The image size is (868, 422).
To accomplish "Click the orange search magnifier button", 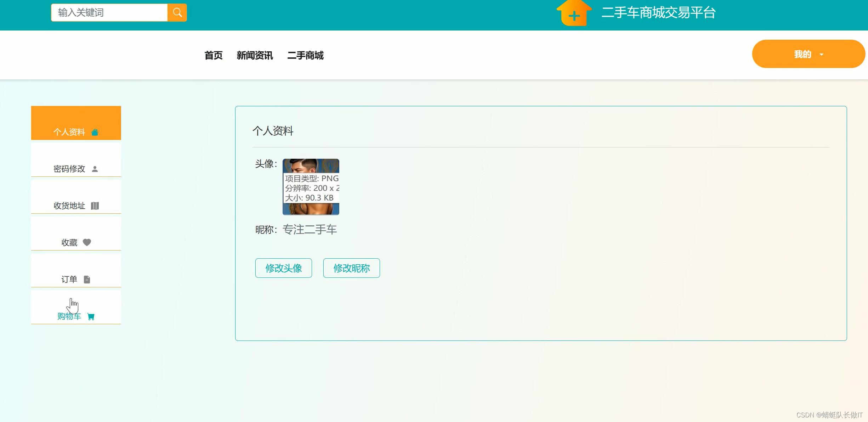I will pos(177,13).
